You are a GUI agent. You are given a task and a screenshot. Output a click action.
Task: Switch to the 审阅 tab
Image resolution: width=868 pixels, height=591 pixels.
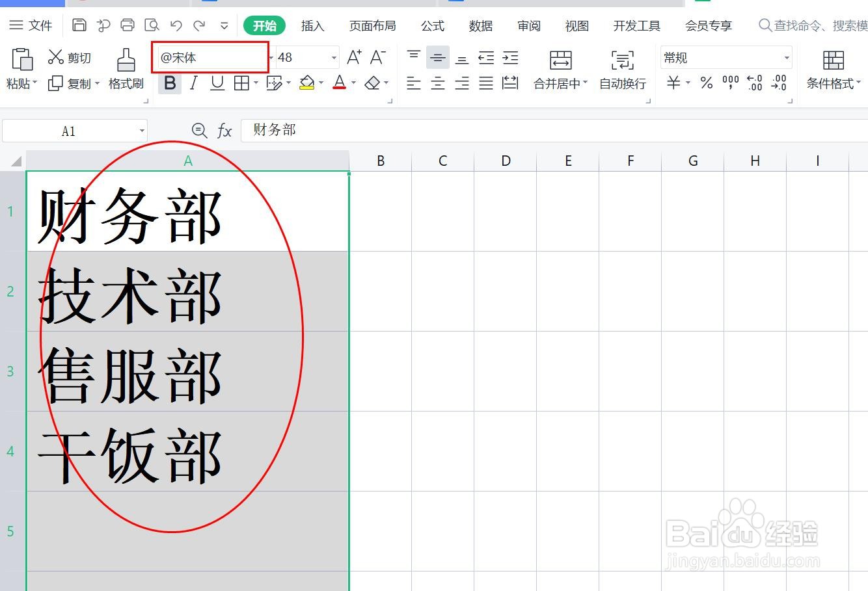point(528,25)
